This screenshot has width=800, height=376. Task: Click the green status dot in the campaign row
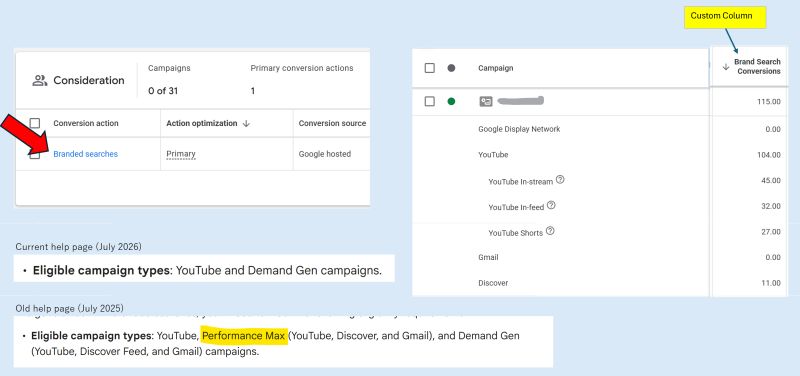point(451,102)
